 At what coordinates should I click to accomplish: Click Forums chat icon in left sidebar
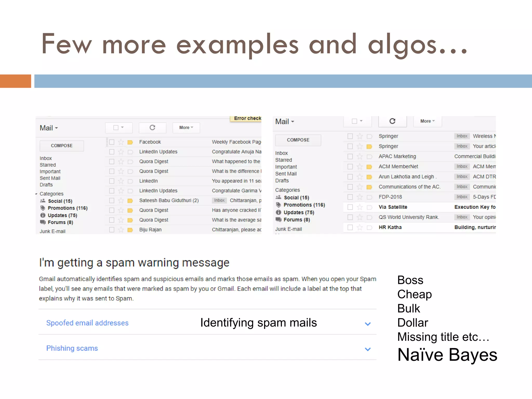point(43,222)
